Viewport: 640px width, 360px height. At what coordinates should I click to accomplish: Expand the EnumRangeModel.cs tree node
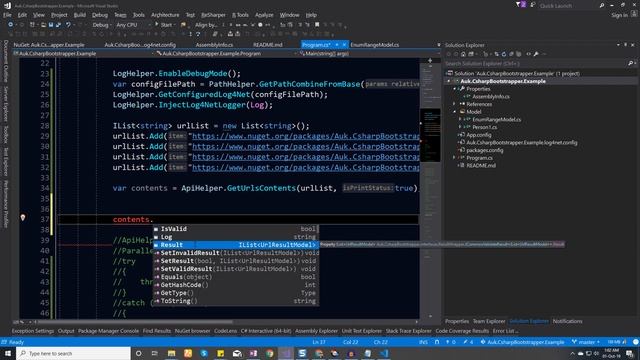(460, 120)
